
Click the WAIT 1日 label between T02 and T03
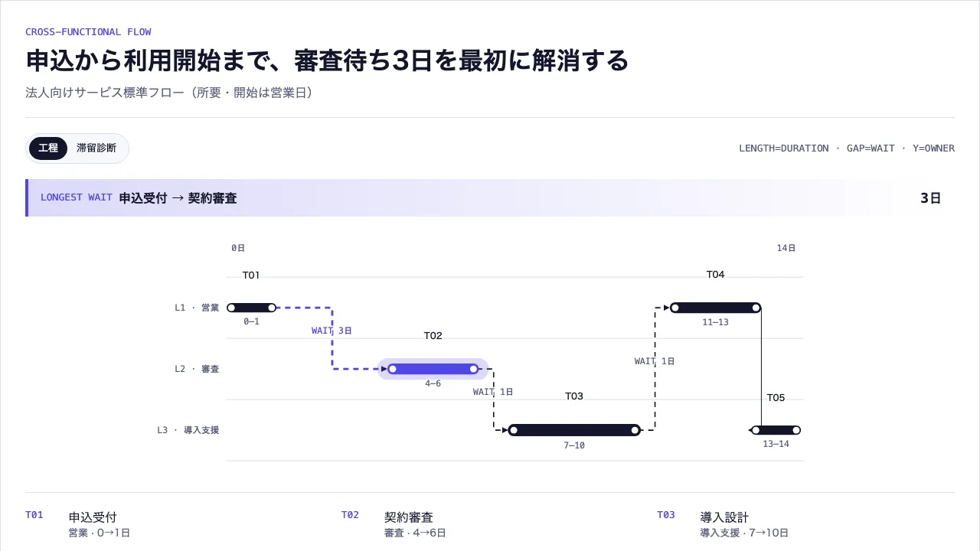point(493,392)
